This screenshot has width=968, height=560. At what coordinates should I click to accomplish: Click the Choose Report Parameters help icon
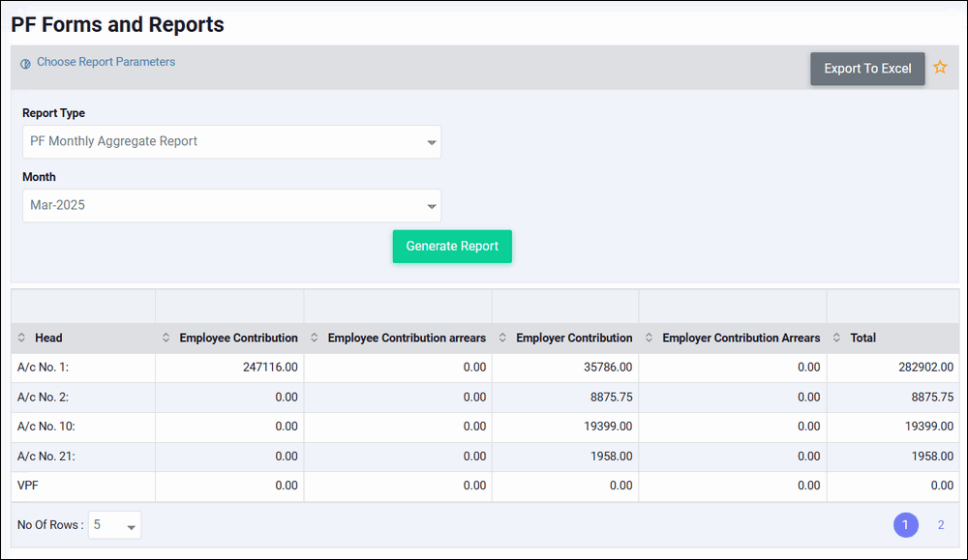[x=25, y=64]
